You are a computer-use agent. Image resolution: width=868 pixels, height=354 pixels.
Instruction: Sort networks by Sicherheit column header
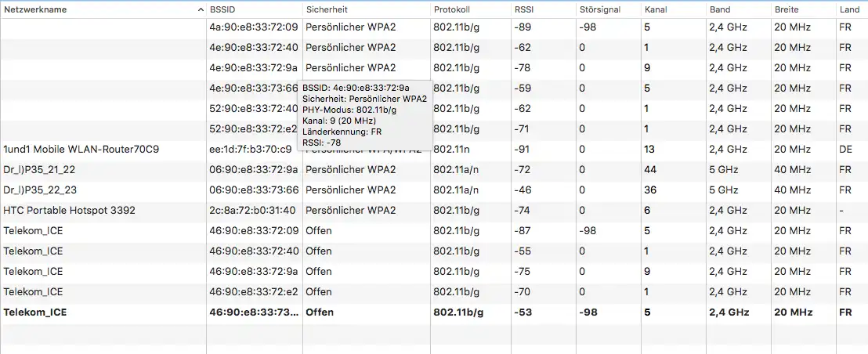[327, 9]
